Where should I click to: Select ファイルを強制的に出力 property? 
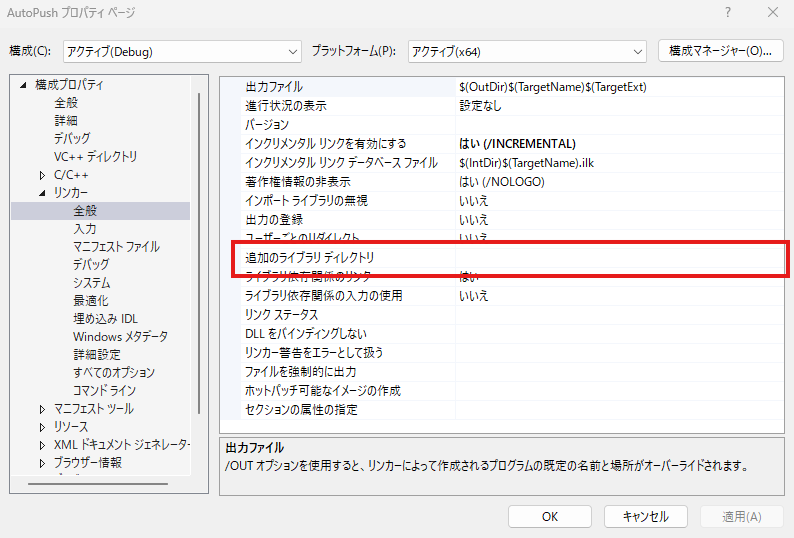(x=300, y=372)
